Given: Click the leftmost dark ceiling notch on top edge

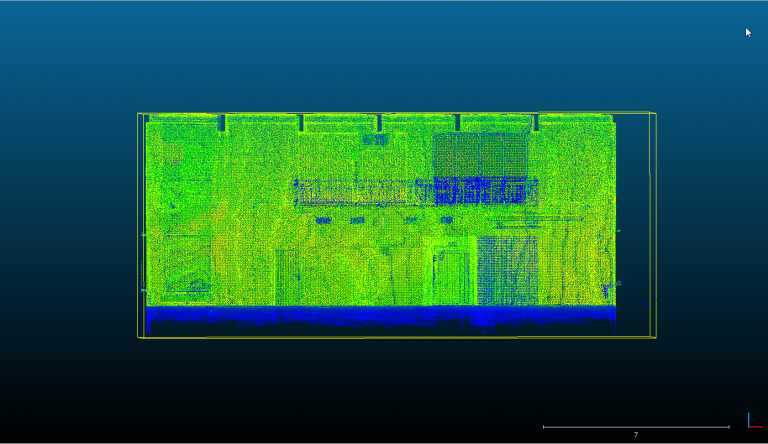Looking at the screenshot, I should pos(222,124).
